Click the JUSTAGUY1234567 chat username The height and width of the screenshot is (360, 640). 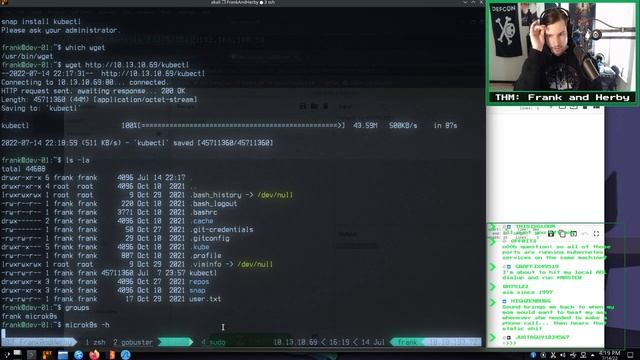pyautogui.click(x=542, y=337)
